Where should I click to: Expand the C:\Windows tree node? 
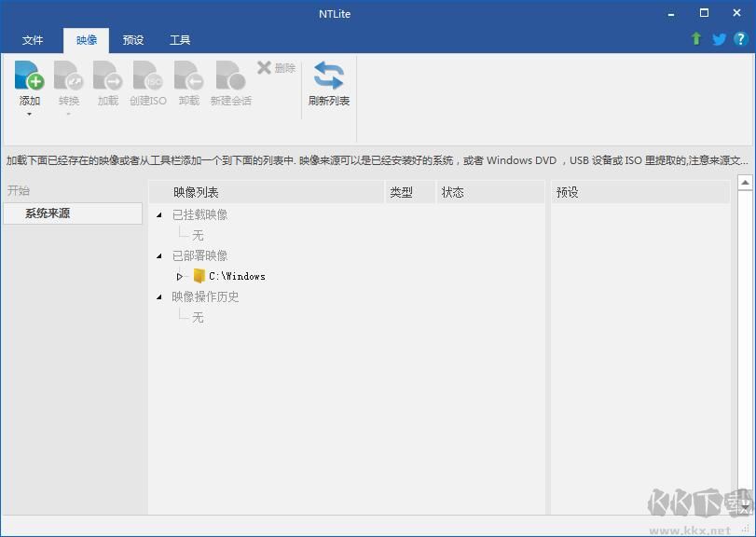[179, 276]
